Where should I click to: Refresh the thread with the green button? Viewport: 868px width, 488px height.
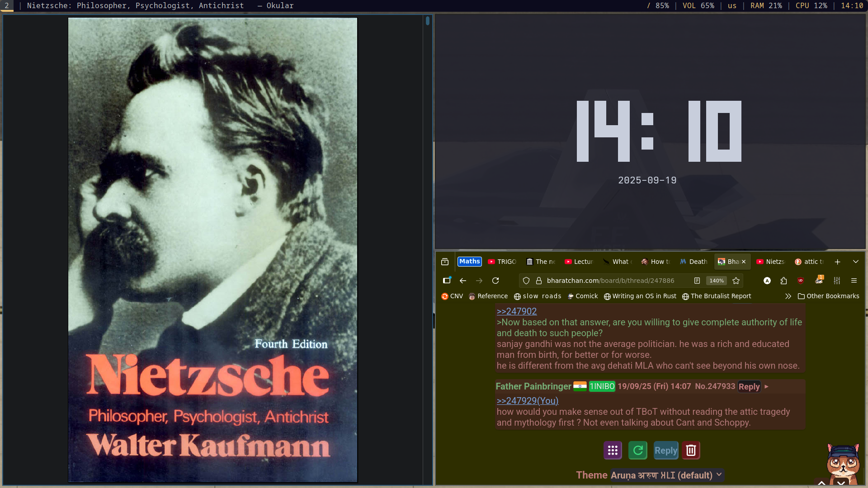pos(638,450)
